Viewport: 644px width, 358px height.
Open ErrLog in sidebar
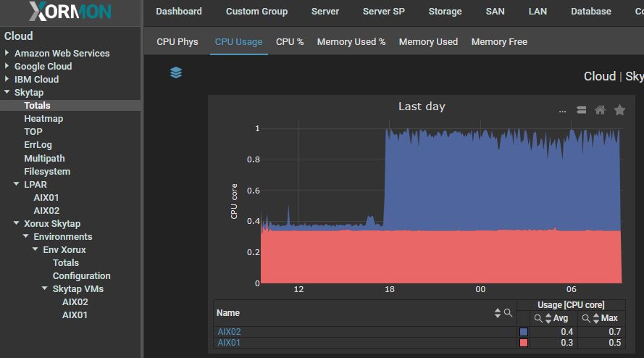pos(38,145)
